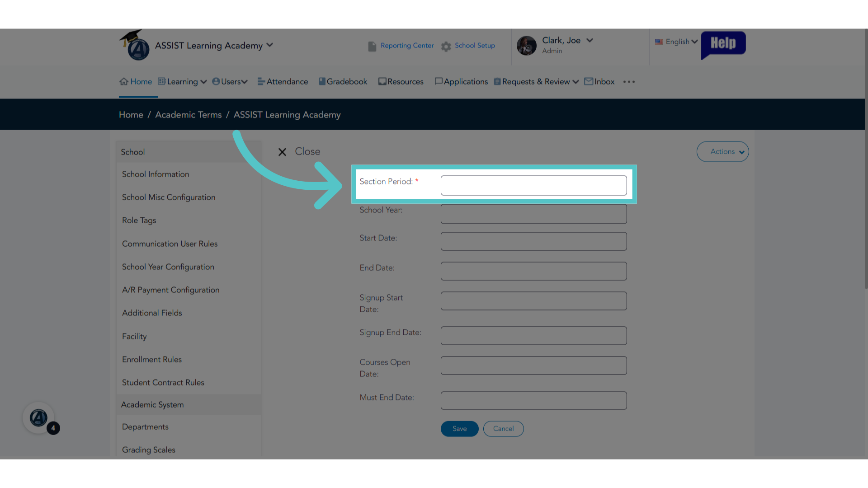Image resolution: width=868 pixels, height=488 pixels.
Task: Click the ASSIST Learning Academy logo
Action: pyautogui.click(x=135, y=45)
